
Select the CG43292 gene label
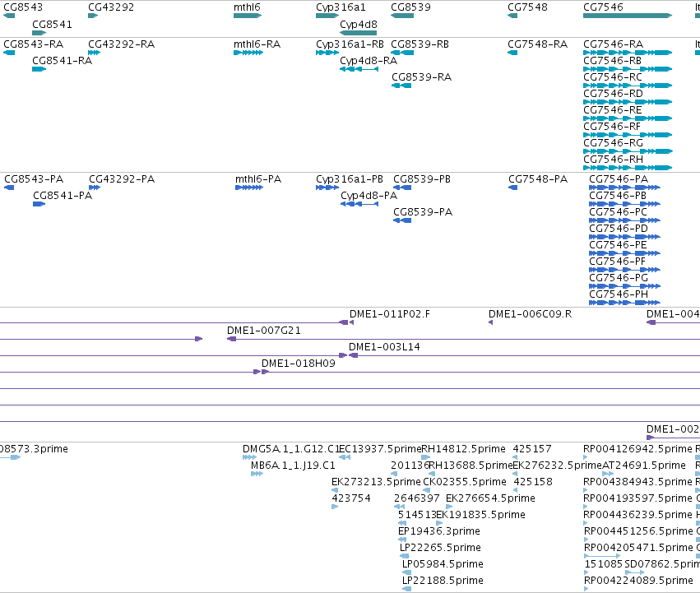tap(111, 7)
